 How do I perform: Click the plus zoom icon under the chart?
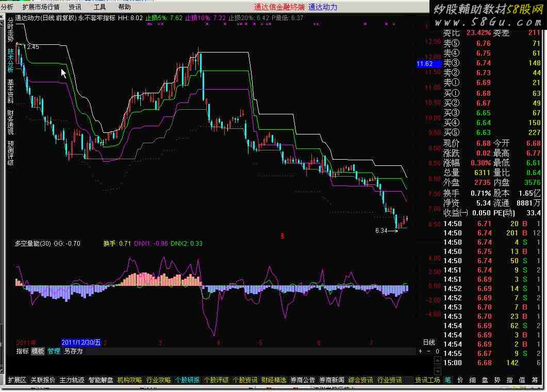(x=421, y=351)
